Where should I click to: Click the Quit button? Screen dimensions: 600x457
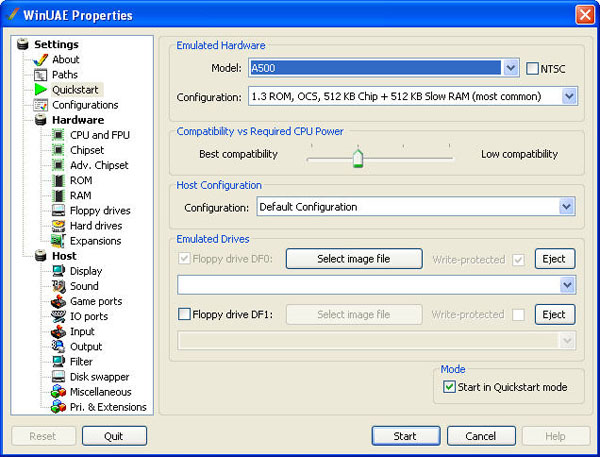[x=114, y=436]
